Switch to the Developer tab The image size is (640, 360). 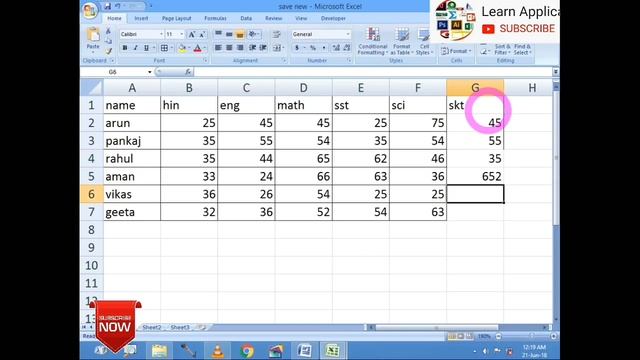(x=333, y=18)
